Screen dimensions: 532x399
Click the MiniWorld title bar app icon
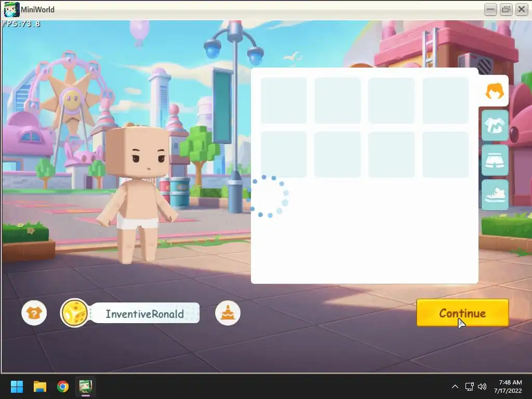tap(11, 9)
